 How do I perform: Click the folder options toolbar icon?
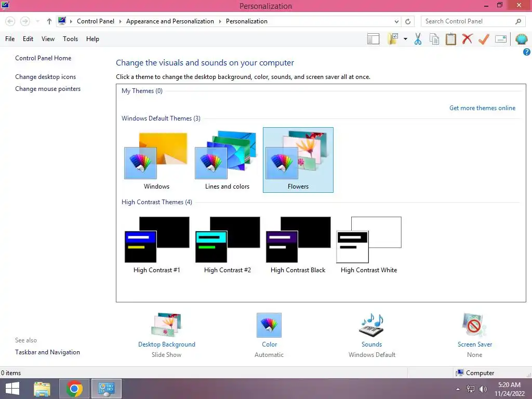click(393, 39)
